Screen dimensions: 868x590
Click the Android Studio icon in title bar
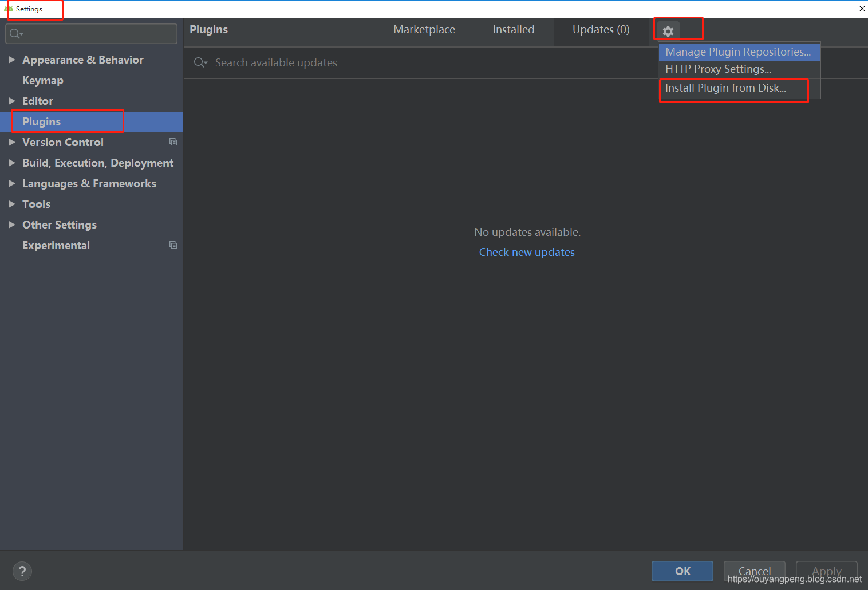coord(9,9)
